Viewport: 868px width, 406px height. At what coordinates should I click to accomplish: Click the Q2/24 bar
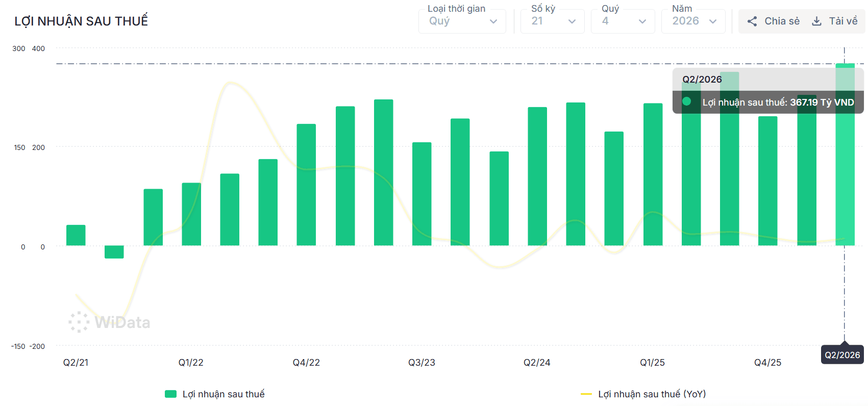(x=537, y=176)
